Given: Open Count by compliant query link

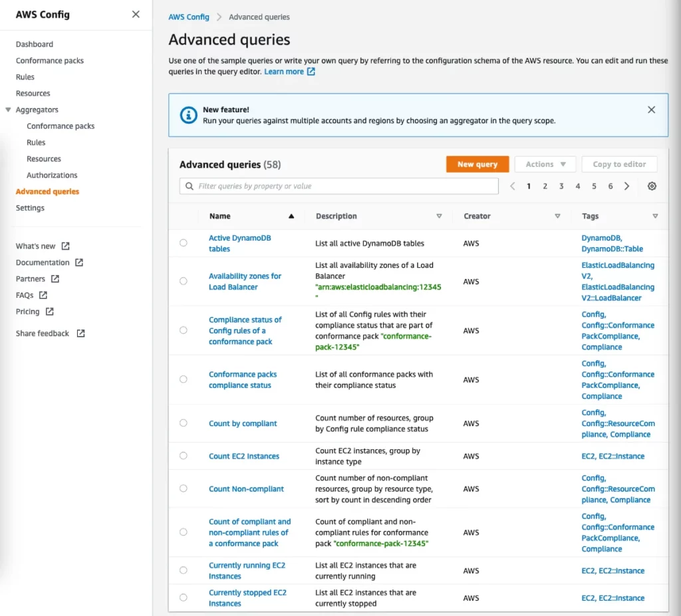Looking at the screenshot, I should [242, 423].
